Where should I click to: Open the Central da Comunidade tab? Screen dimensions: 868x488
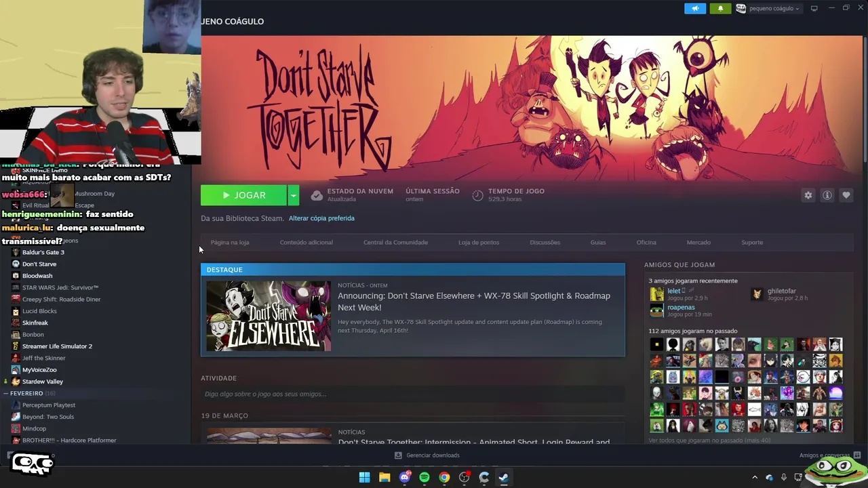click(395, 242)
